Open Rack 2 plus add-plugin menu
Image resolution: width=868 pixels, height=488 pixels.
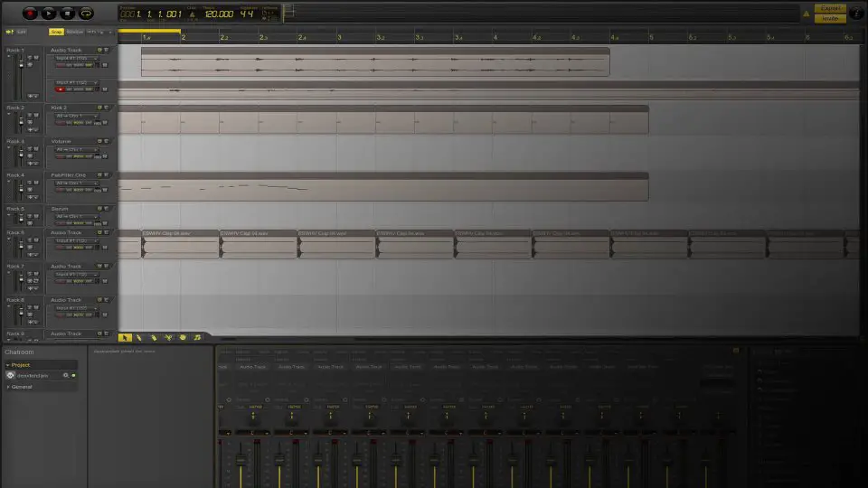pos(33,130)
